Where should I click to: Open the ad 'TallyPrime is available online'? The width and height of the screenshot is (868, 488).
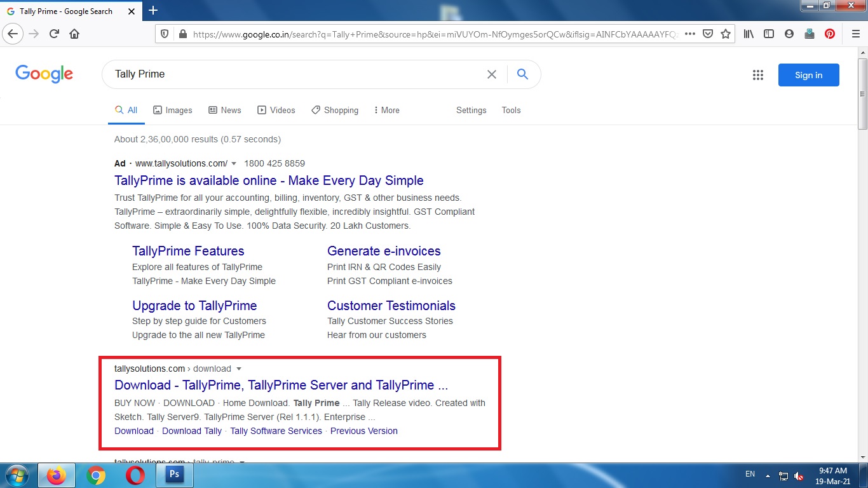(x=269, y=180)
